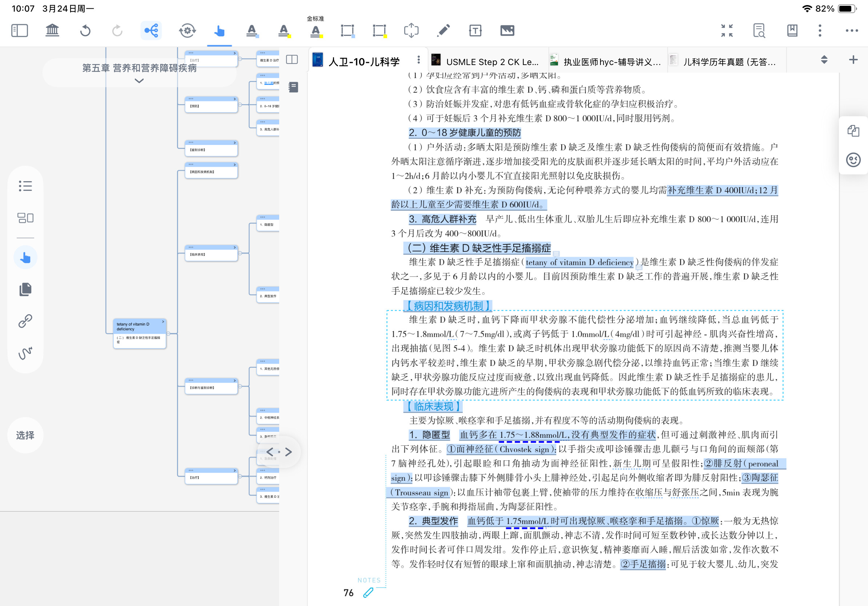Toggle the left sidebar panel
This screenshot has height=606, width=868.
click(x=20, y=31)
